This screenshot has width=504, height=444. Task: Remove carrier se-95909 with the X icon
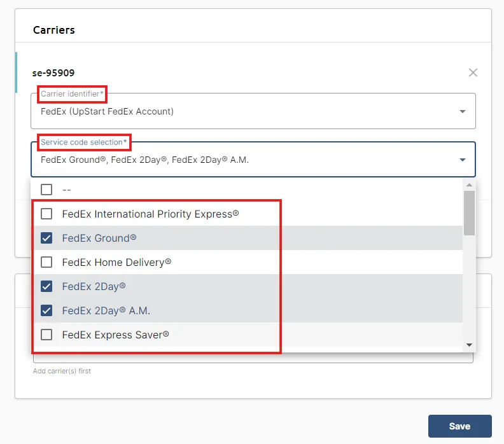473,73
